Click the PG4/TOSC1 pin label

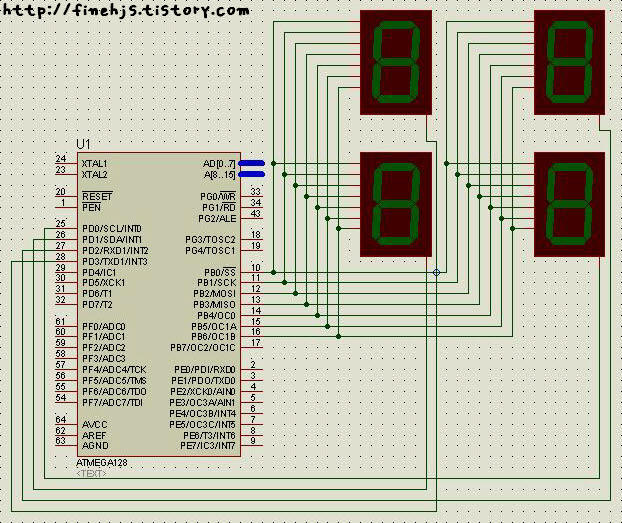tap(211, 251)
